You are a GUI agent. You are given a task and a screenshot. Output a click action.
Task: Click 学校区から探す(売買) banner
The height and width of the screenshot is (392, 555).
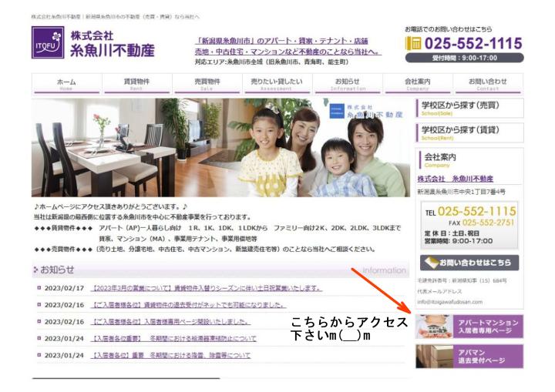pyautogui.click(x=469, y=108)
